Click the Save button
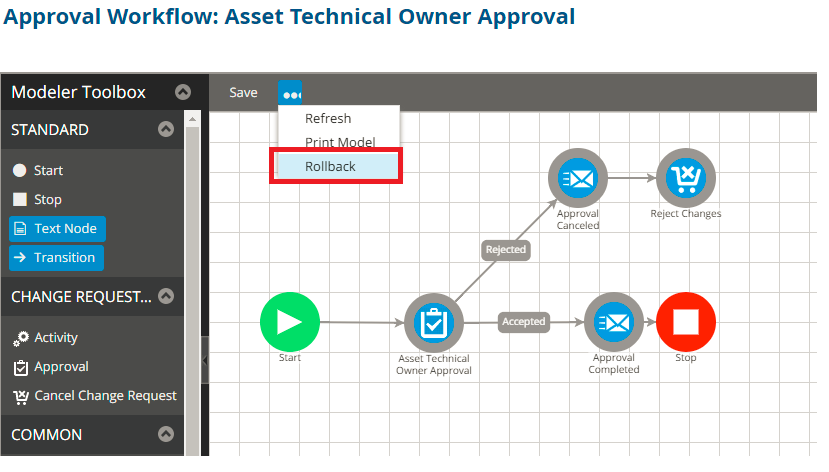Viewport: 829px width, 472px height. [x=243, y=93]
